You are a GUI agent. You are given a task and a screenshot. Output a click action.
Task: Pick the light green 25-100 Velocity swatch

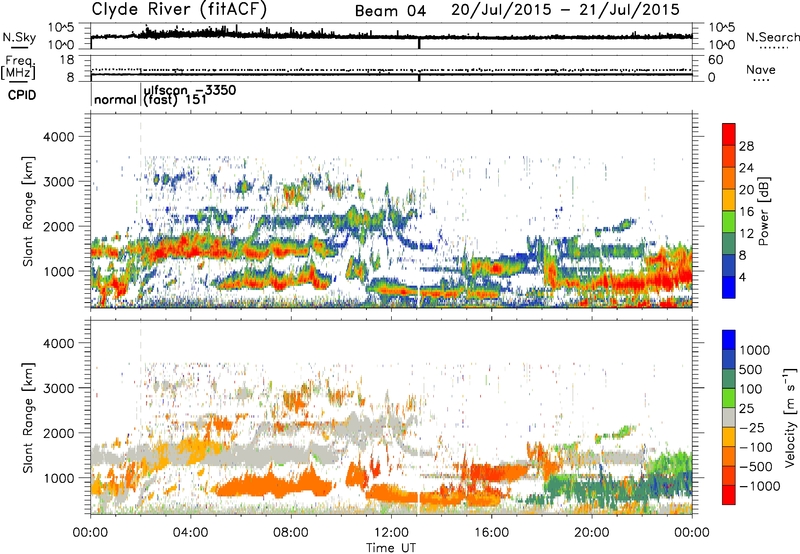coord(729,398)
